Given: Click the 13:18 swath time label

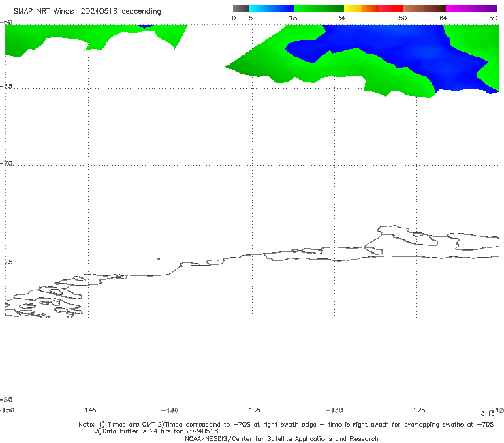Looking at the screenshot, I should point(486,414).
